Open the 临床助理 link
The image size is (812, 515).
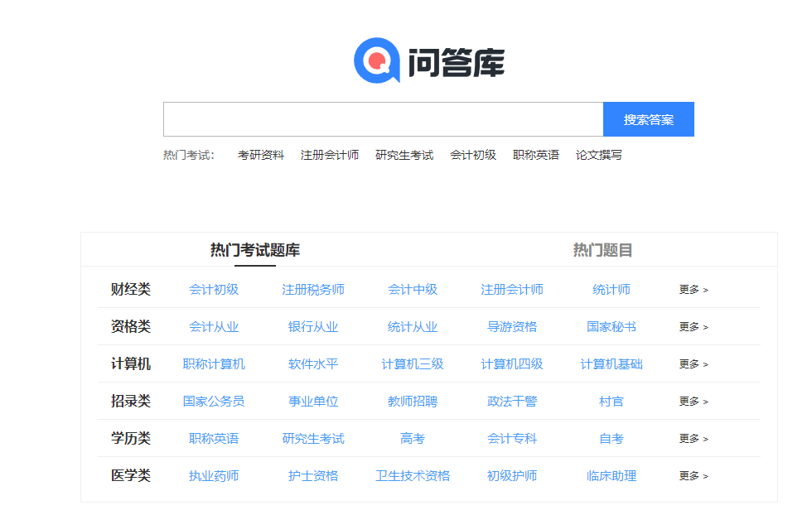coord(611,475)
